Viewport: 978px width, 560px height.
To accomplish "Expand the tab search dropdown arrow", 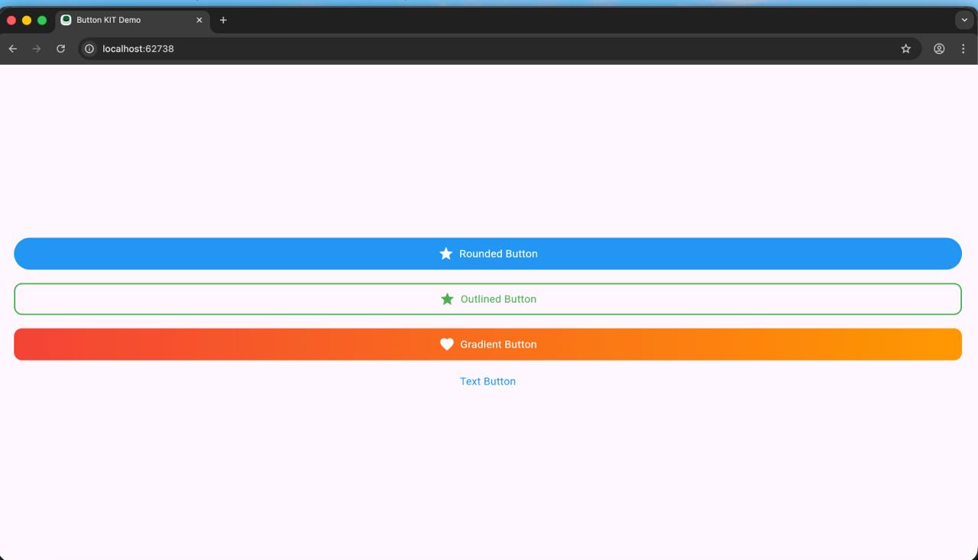I will tap(964, 20).
